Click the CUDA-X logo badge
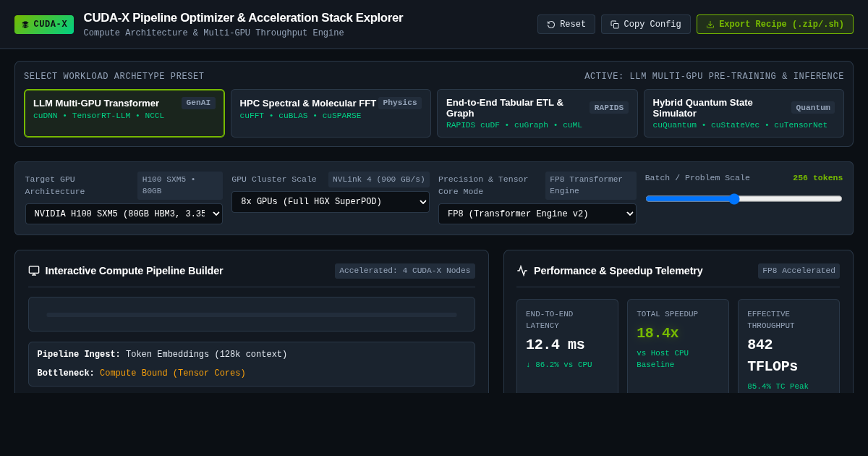 point(44,25)
